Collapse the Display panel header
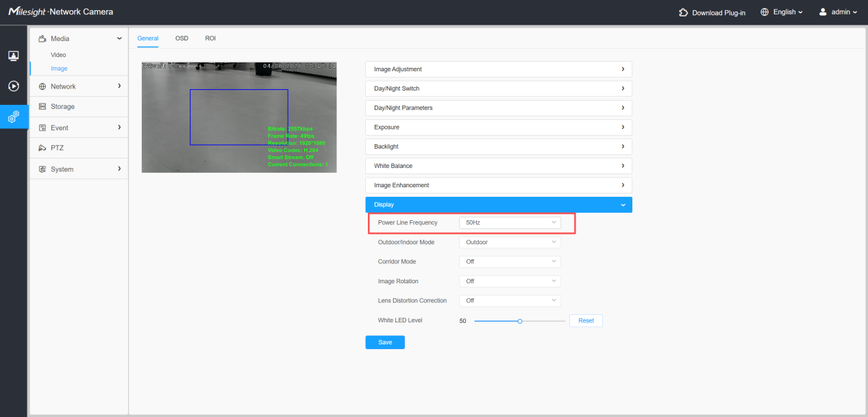The width and height of the screenshot is (868, 417). [499, 204]
